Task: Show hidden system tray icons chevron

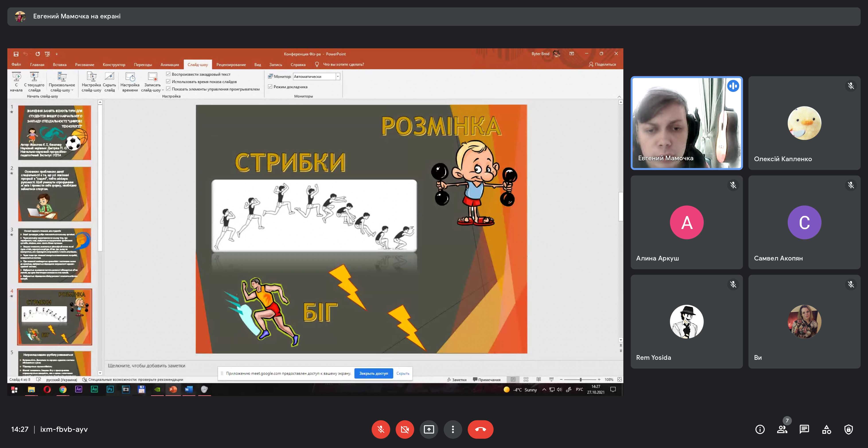Action: pyautogui.click(x=544, y=389)
